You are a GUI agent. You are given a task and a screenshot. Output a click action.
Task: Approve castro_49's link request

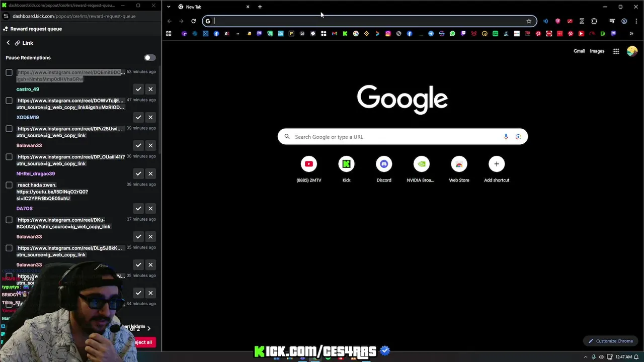point(138,89)
